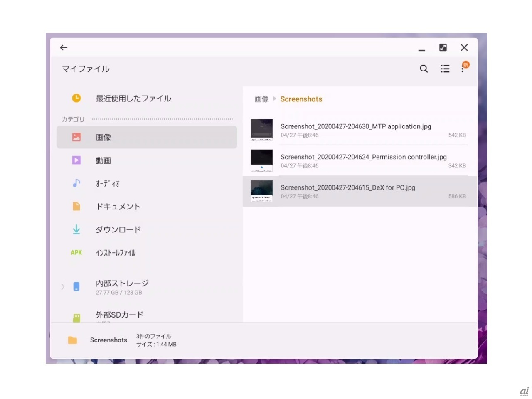Screen dimensions: 532x399
Task: Open the search magnifier icon
Action: click(x=424, y=69)
